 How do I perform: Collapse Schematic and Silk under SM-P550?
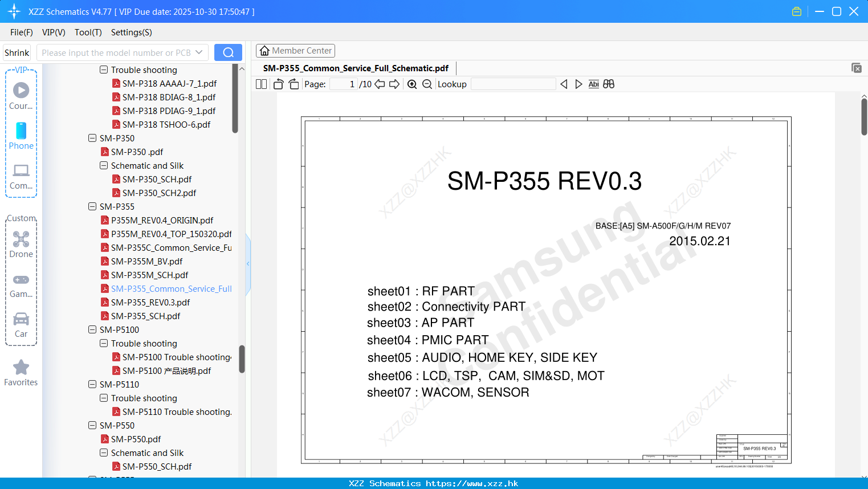coord(104,453)
